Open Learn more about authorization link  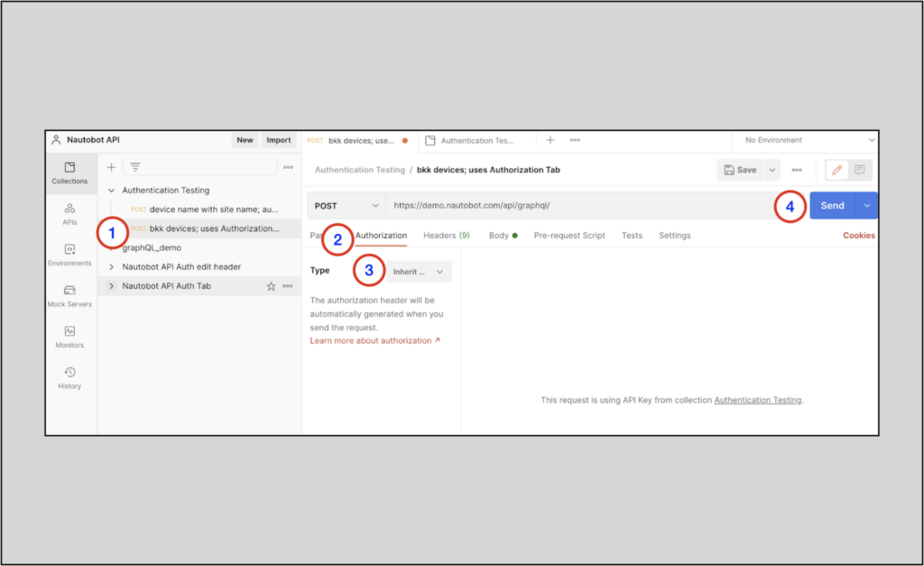374,341
